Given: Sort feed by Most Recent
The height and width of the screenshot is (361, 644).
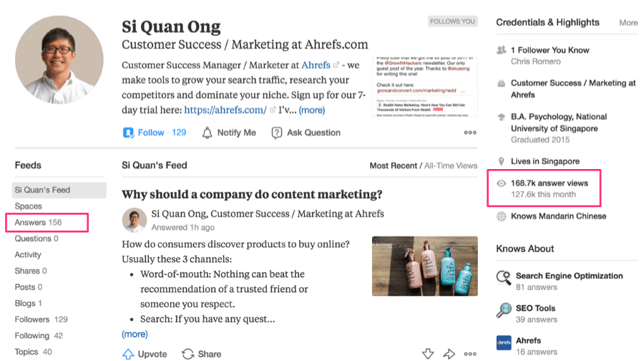Looking at the screenshot, I should [x=393, y=165].
